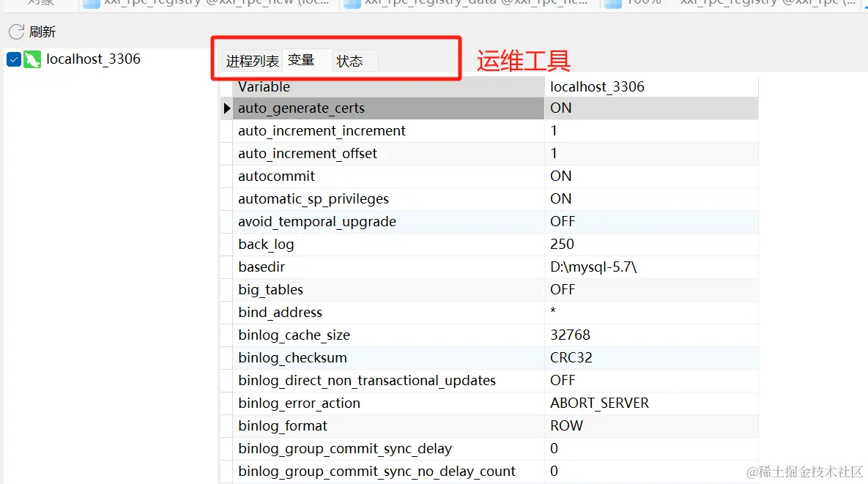Screen dimensions: 868x484
Task: Switch to the 进程列表 tab
Action: (252, 61)
